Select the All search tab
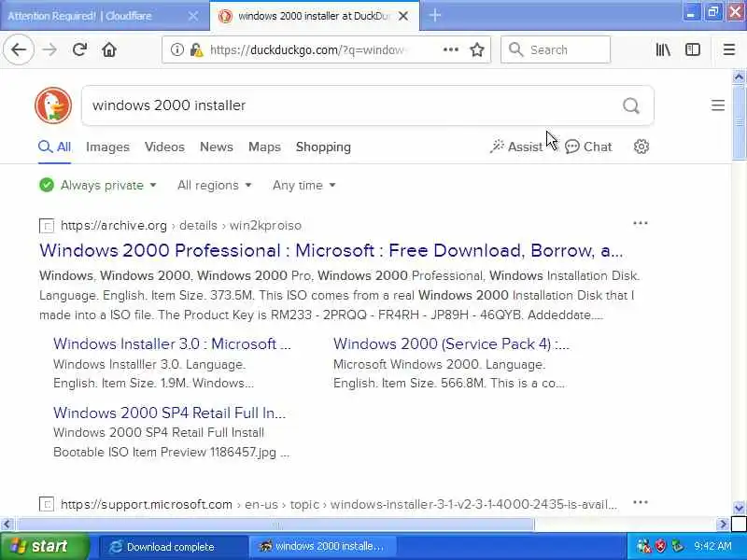 (x=55, y=147)
